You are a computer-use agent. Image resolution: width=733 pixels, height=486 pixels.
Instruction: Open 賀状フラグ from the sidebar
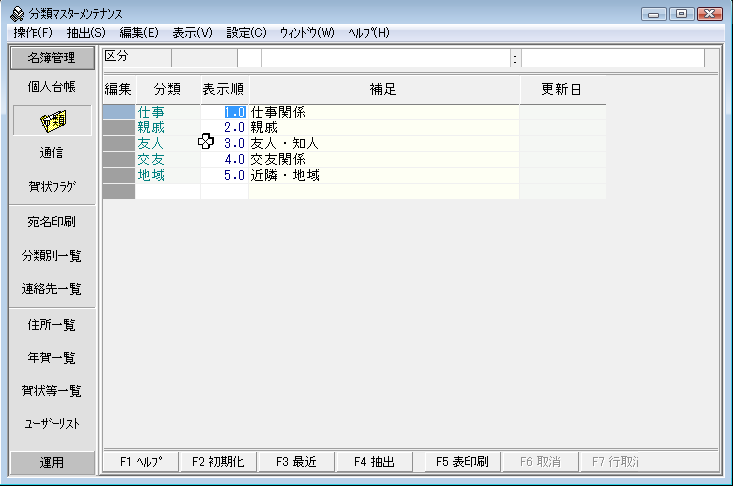[x=52, y=186]
